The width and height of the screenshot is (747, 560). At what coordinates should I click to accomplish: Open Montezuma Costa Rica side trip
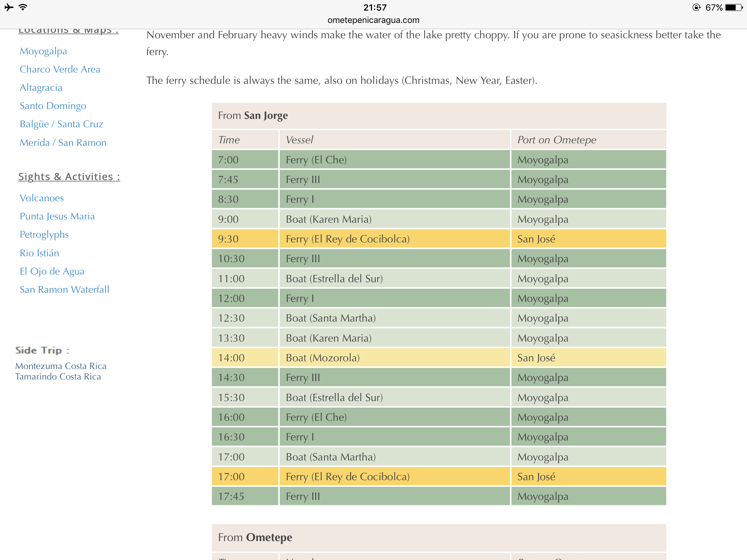point(61,366)
